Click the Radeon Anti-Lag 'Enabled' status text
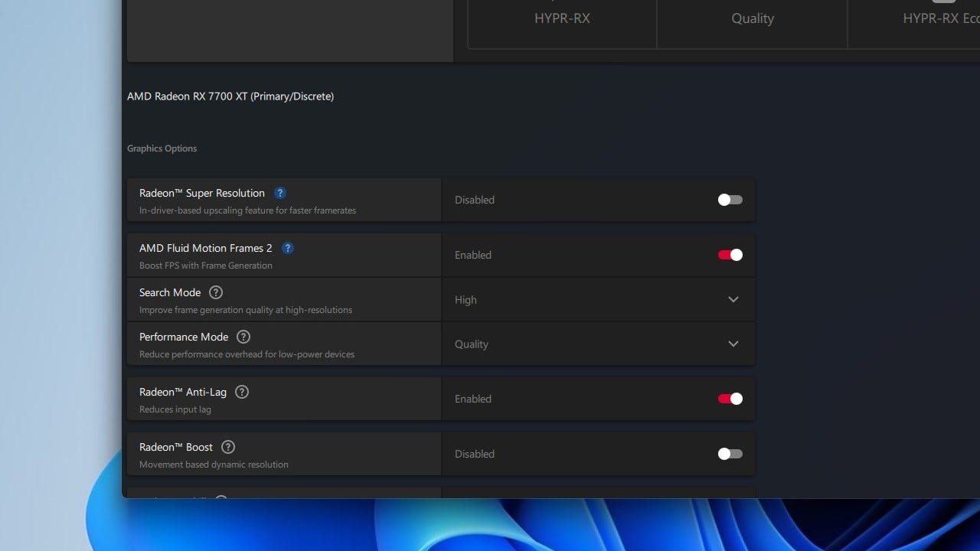980x551 pixels. click(x=473, y=399)
